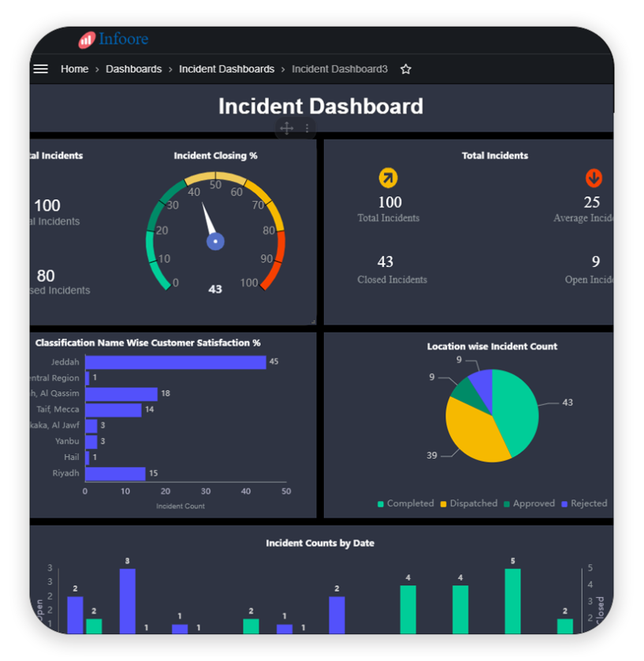Toggle the Rejected legend item
The width and height of the screenshot is (644, 661).
[583, 503]
